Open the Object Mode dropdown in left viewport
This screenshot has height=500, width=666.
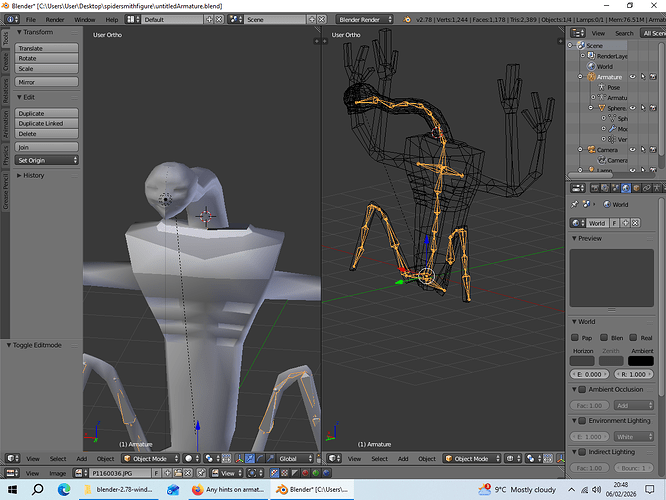[x=151, y=459]
